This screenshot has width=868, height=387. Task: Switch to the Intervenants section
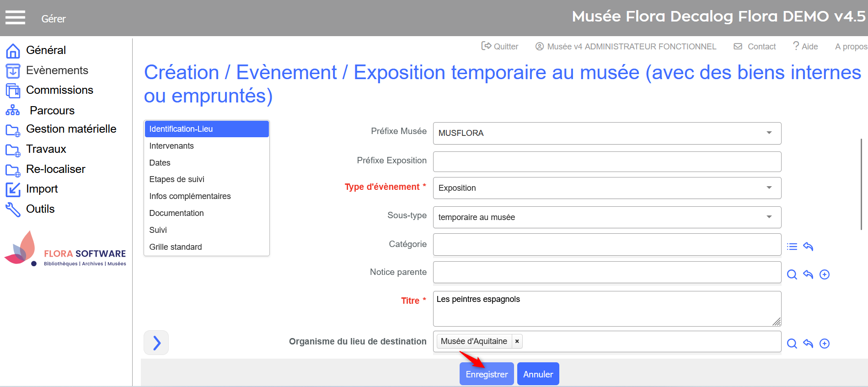click(171, 146)
